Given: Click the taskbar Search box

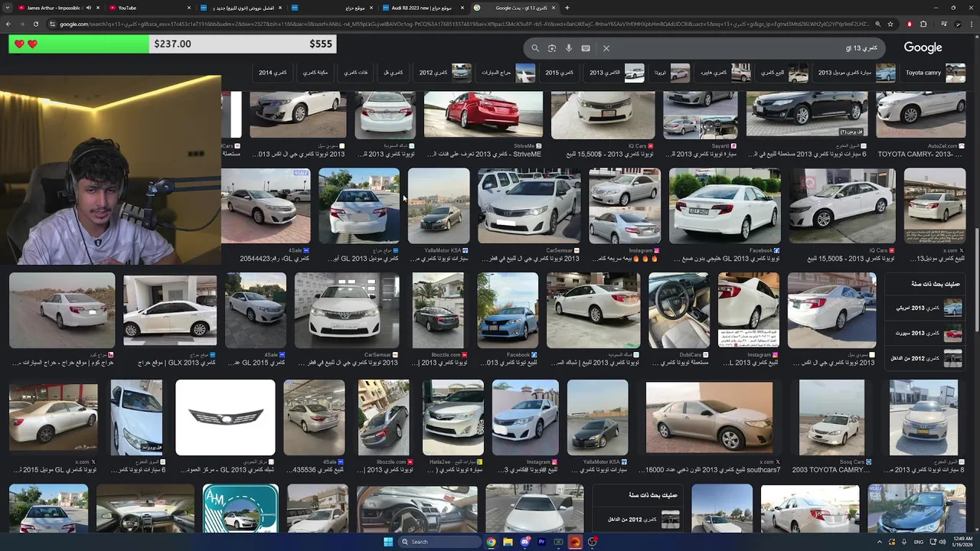Looking at the screenshot, I should pos(440,542).
